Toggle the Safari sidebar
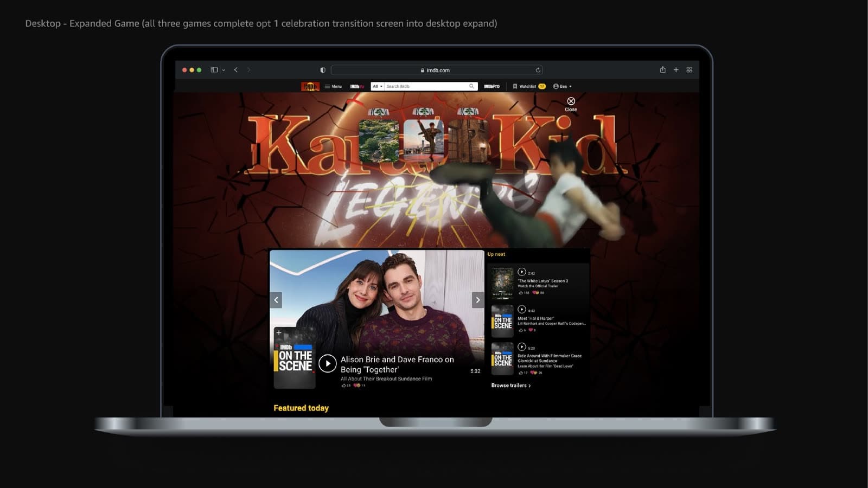The width and height of the screenshot is (868, 488). click(x=214, y=70)
